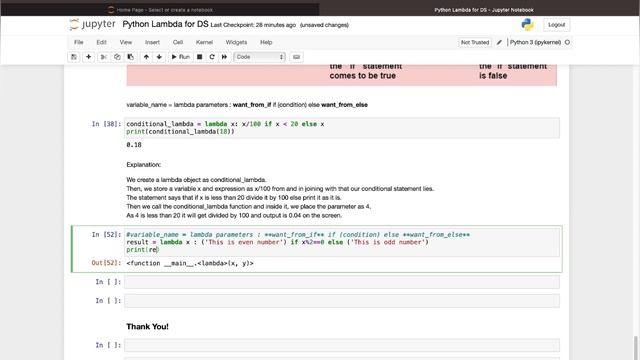
Task: Rename the notebook title Python Lambda for DS
Action: [x=165, y=24]
